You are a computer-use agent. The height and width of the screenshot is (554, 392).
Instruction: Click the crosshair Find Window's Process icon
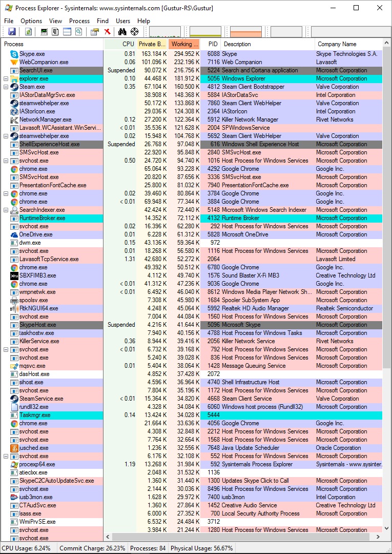(x=135, y=32)
